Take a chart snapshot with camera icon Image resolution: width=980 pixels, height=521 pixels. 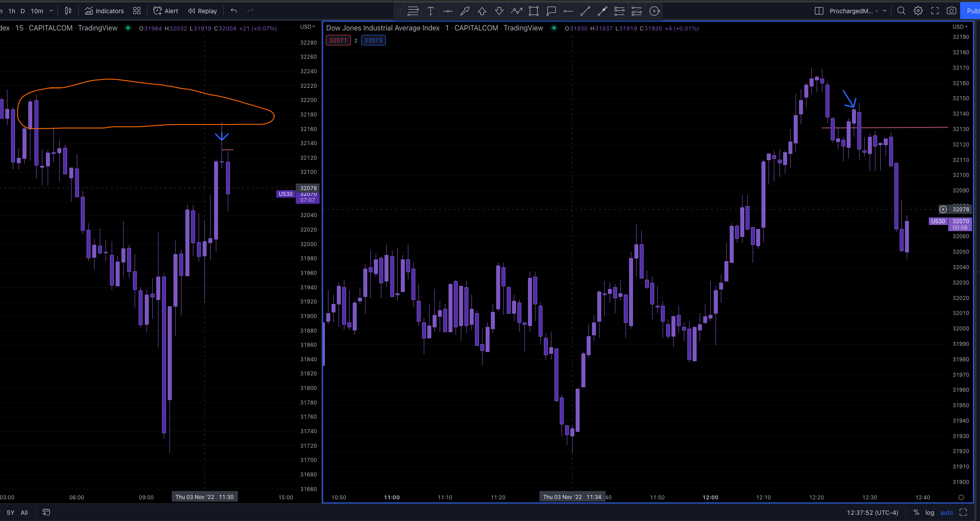952,11
